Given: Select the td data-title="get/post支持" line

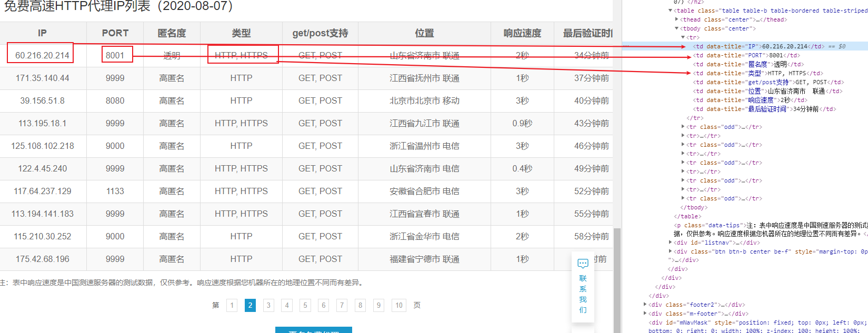Looking at the screenshot, I should [x=768, y=82].
